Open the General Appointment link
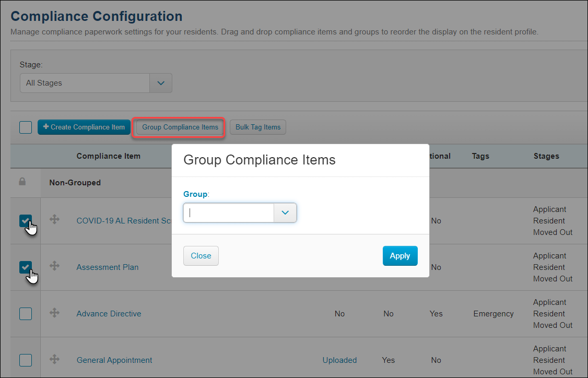Image resolution: width=588 pixels, height=378 pixels. click(114, 360)
